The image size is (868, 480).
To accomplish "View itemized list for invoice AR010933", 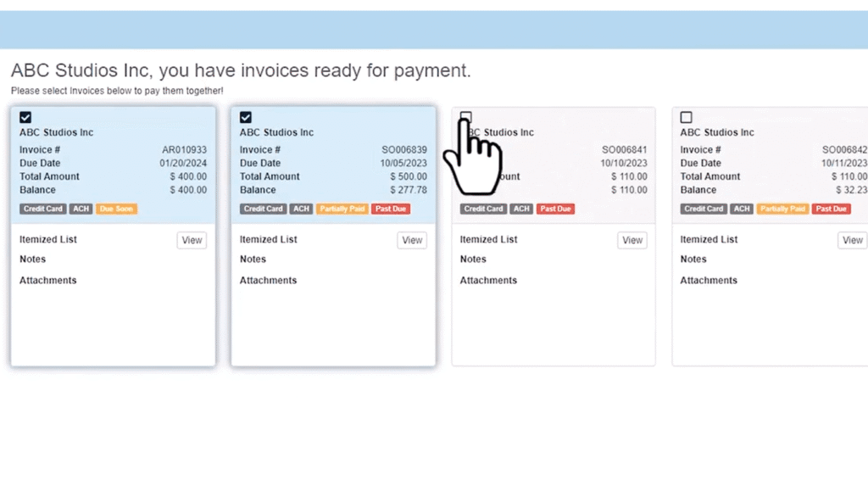I will tap(192, 240).
